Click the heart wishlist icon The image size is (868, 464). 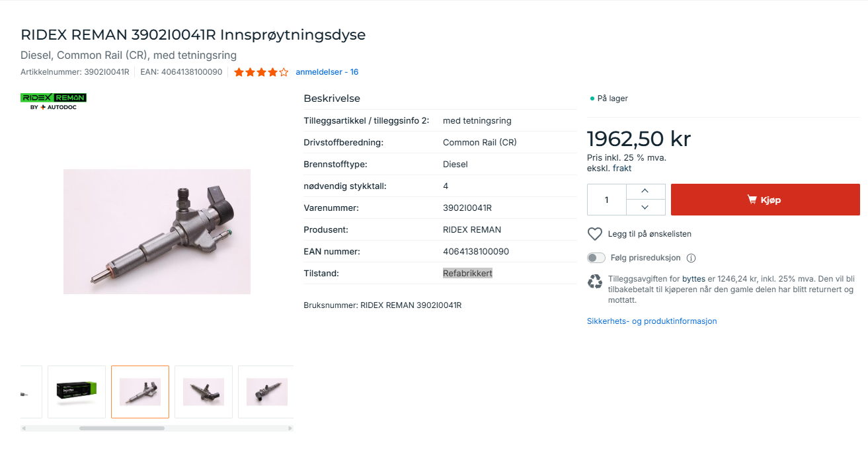tap(595, 234)
